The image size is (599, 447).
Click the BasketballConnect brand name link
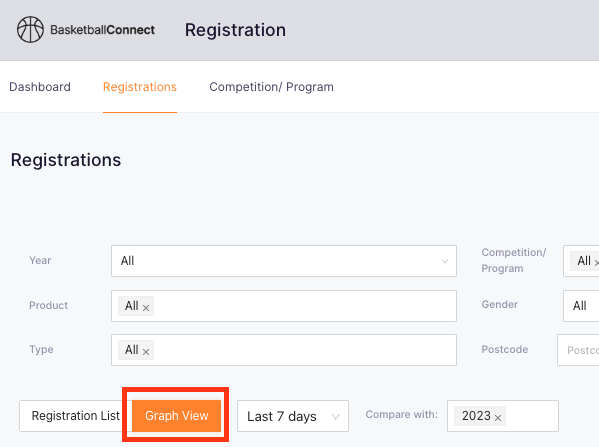(102, 30)
